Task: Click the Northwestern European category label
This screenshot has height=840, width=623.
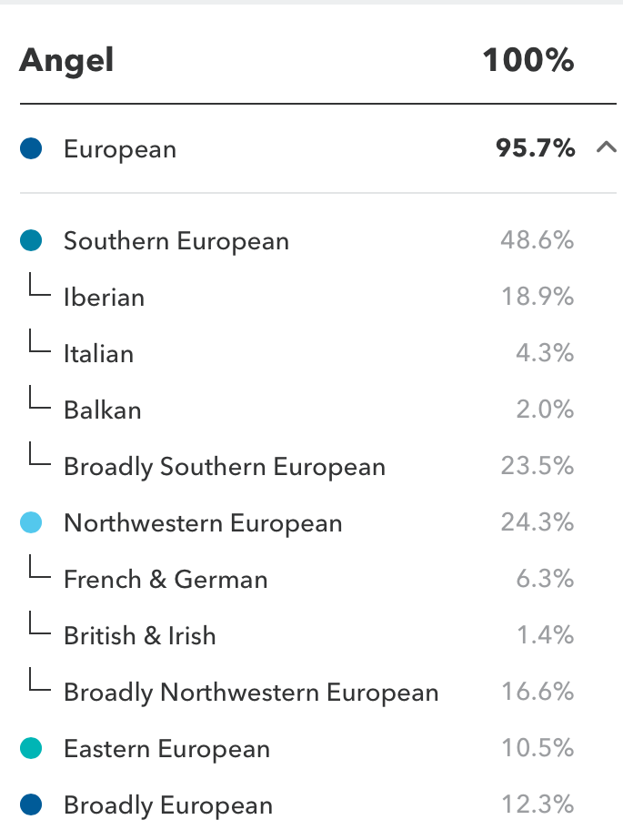Action: (203, 523)
